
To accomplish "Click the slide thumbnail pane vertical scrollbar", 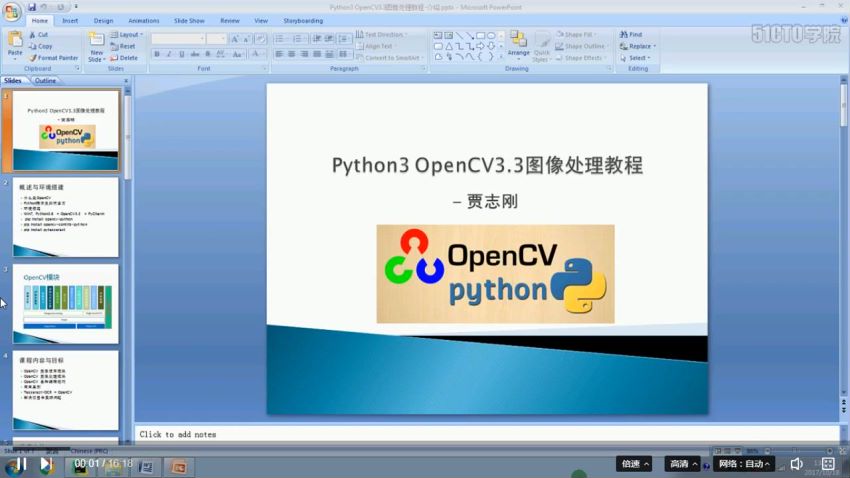I will [127, 266].
